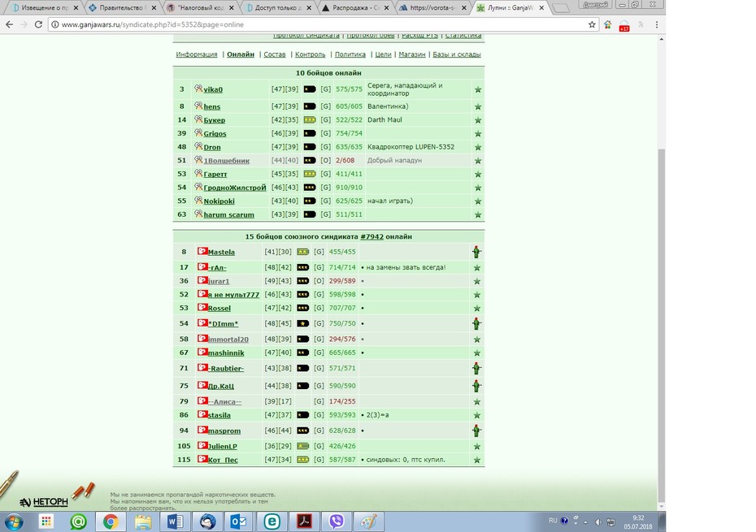Open the "Магазин" syndicate section
This screenshot has width=756, height=532.
tap(412, 54)
